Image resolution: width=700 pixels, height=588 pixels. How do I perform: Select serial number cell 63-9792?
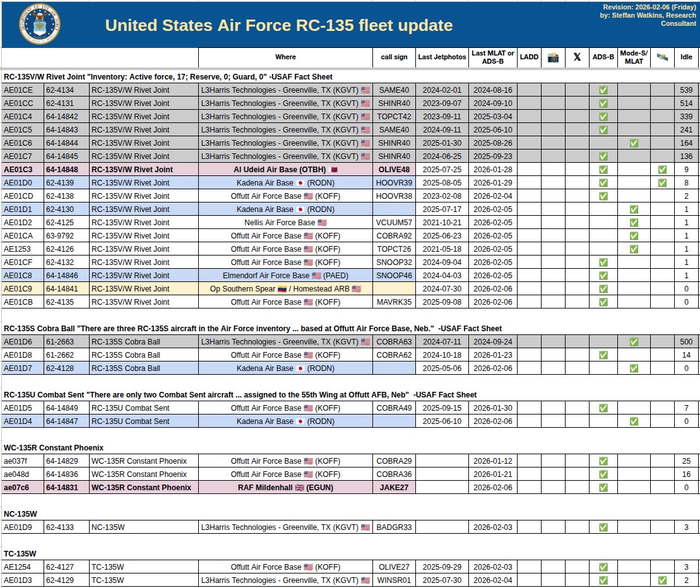[66, 236]
